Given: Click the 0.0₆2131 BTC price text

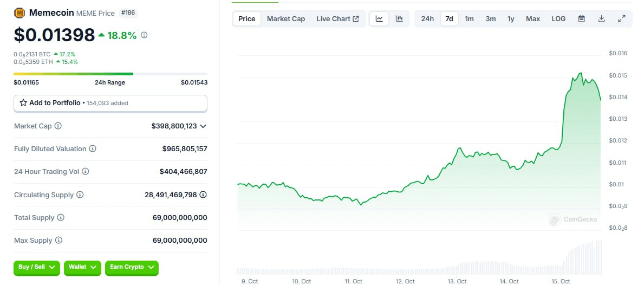Looking at the screenshot, I should pos(32,54).
